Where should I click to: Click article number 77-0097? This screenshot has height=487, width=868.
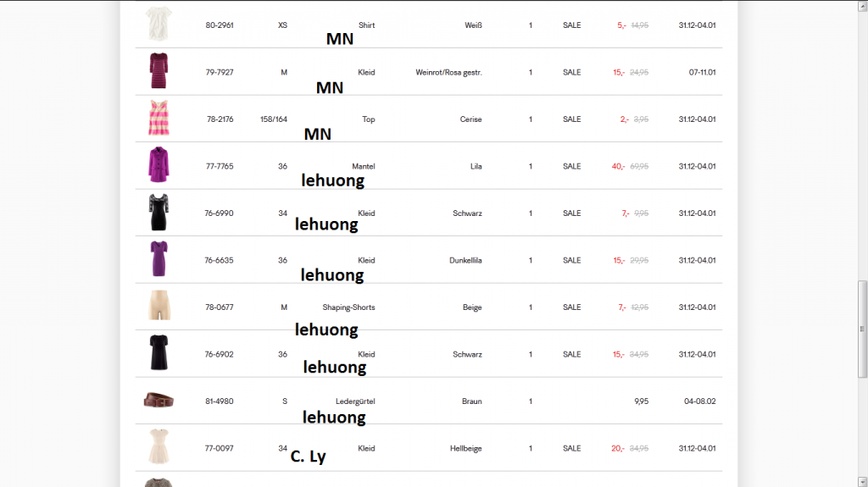(x=220, y=449)
